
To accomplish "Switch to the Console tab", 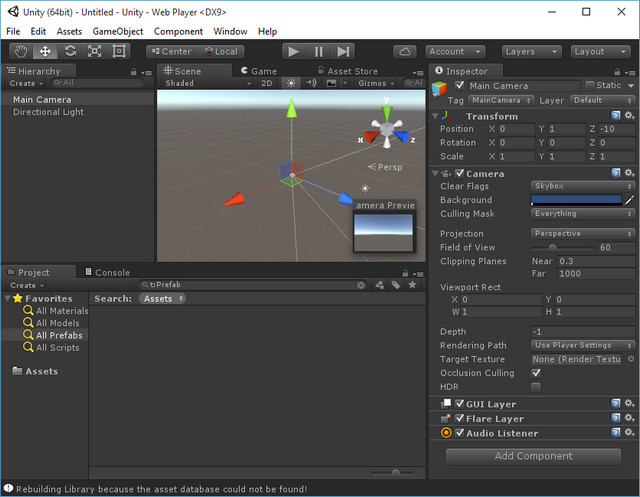I will pos(112,272).
